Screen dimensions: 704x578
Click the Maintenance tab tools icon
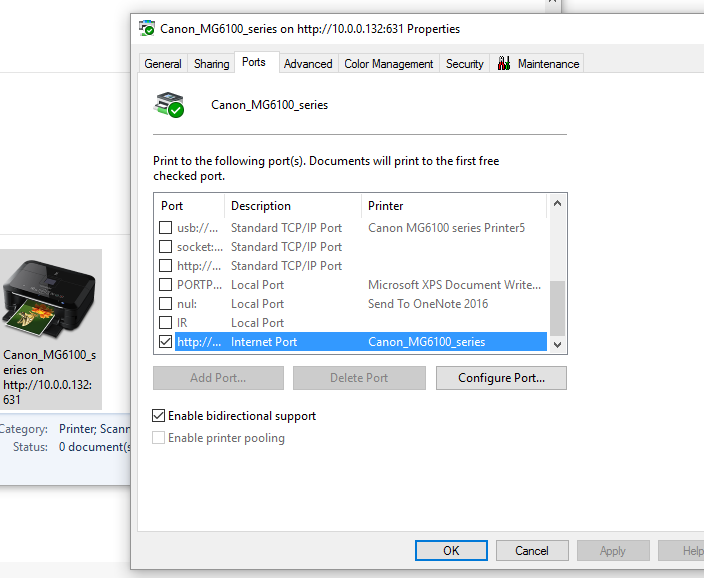[504, 63]
